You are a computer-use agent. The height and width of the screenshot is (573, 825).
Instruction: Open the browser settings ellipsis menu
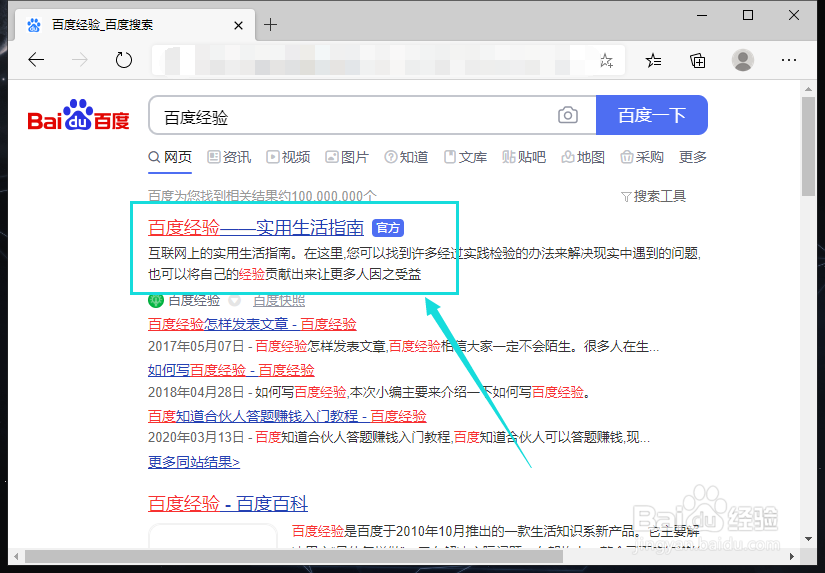coord(789,61)
